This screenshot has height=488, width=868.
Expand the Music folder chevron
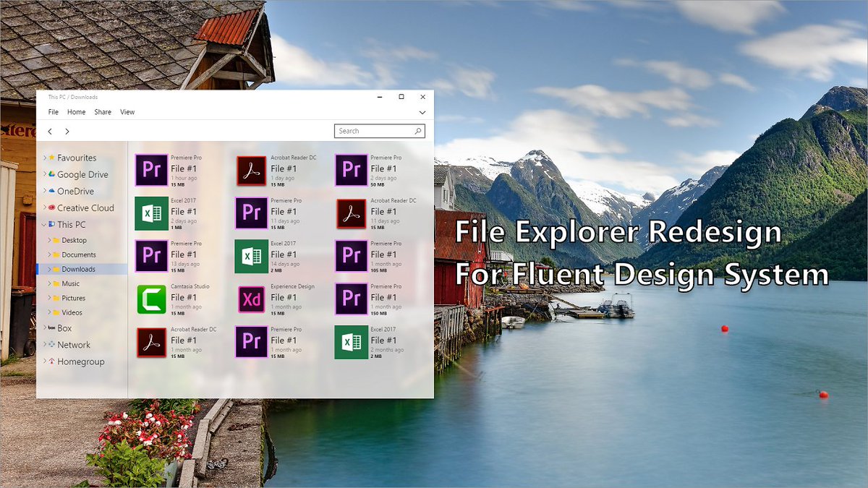(x=48, y=283)
